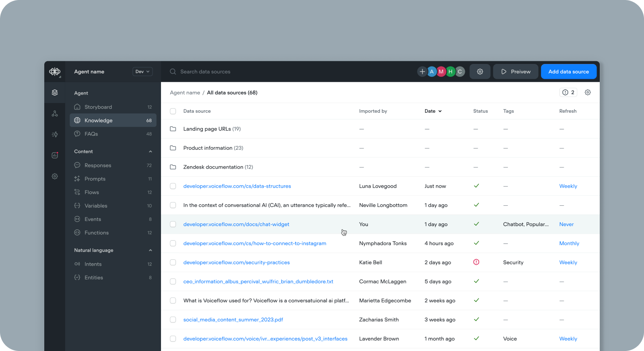The height and width of the screenshot is (351, 644).
Task: Open the integrations nodes icon in rail
Action: [55, 114]
